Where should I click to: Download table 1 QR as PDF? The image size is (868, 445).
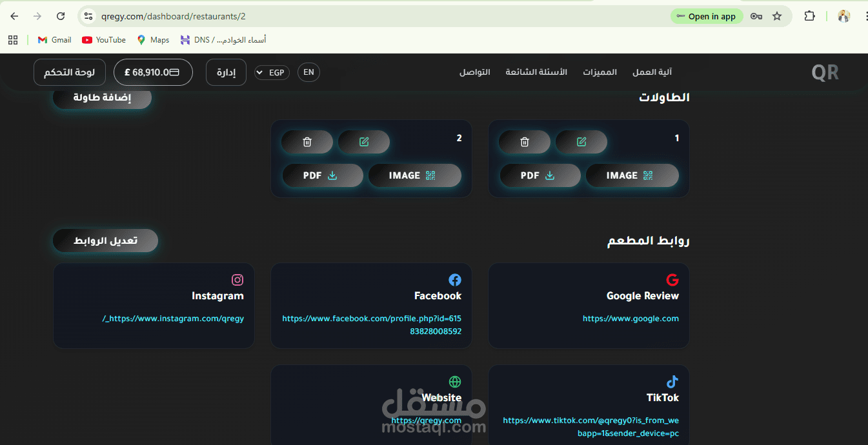[540, 175]
